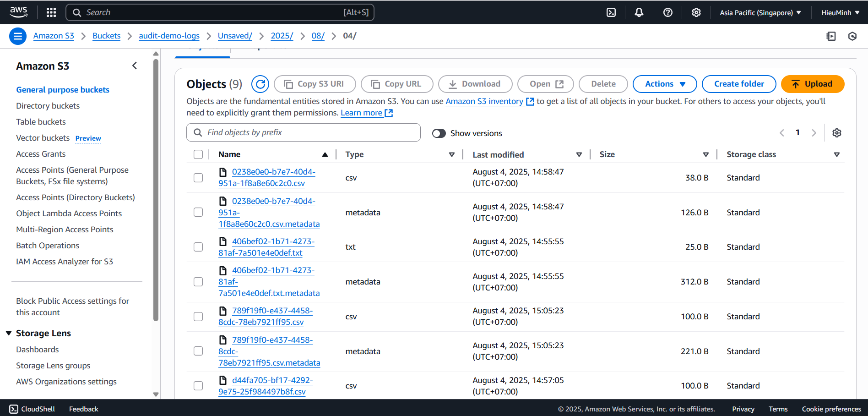Open Directory buckets in sidebar
Screen dimensions: 868x416
click(x=48, y=106)
